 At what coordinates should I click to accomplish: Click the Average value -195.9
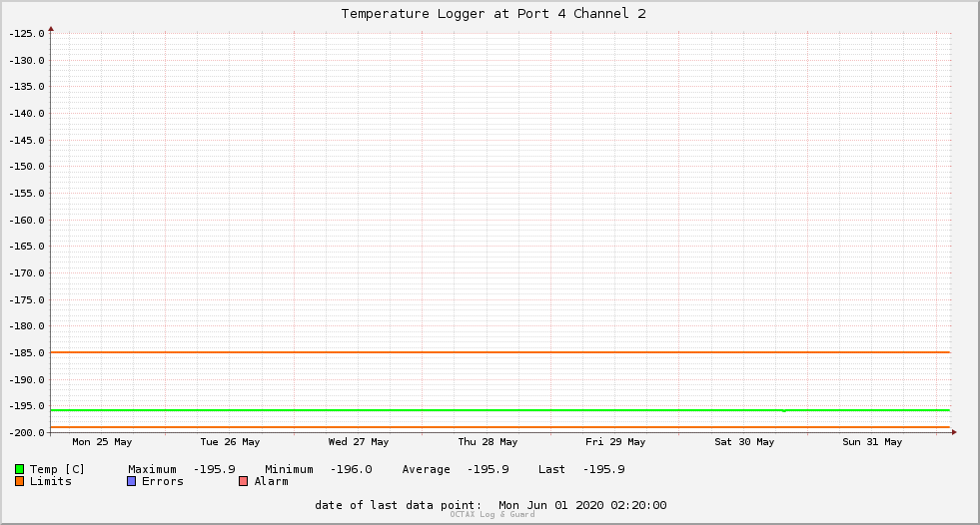pyautogui.click(x=489, y=469)
